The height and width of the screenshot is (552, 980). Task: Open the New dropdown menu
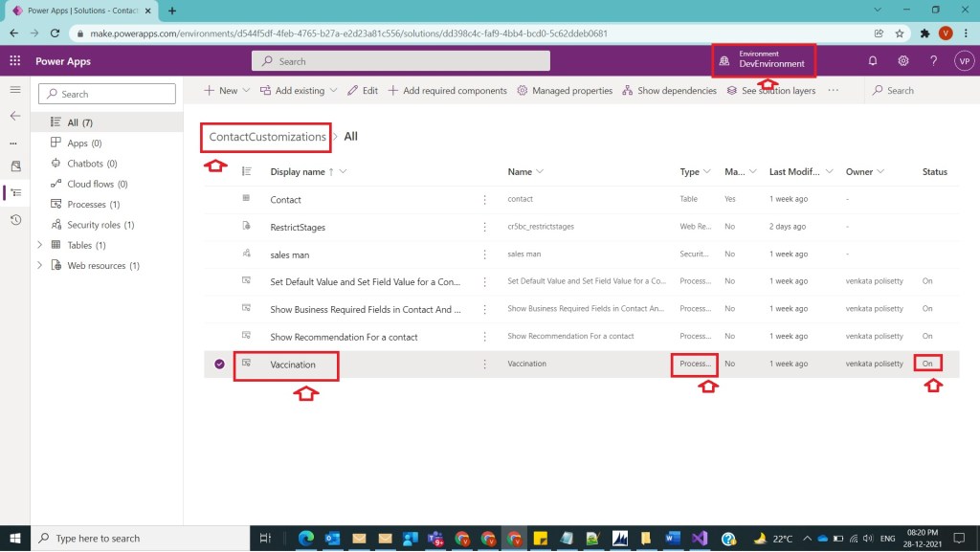(x=226, y=91)
